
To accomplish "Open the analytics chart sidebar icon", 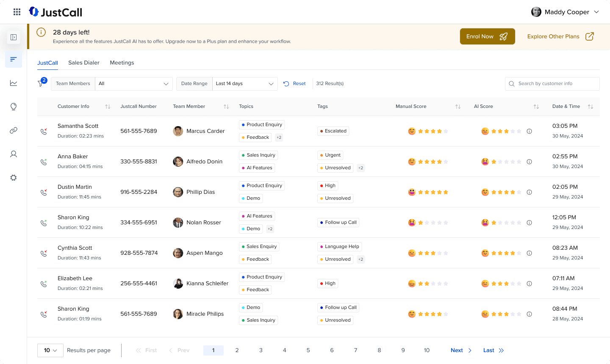I will tap(14, 83).
